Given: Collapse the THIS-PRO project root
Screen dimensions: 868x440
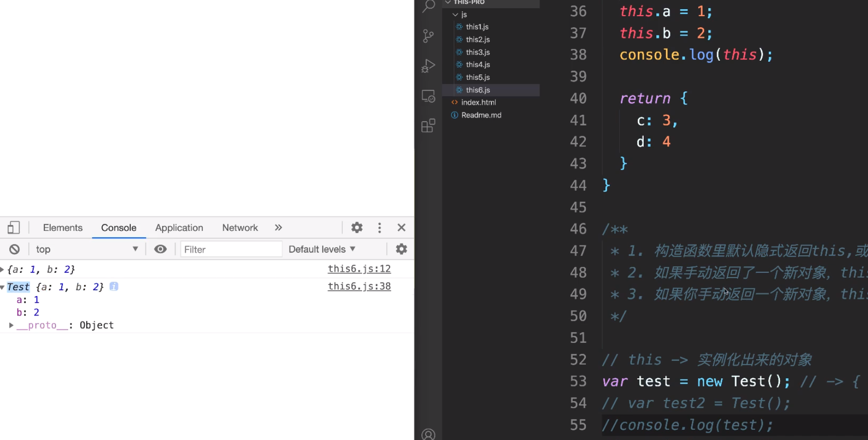Looking at the screenshot, I should [x=448, y=2].
